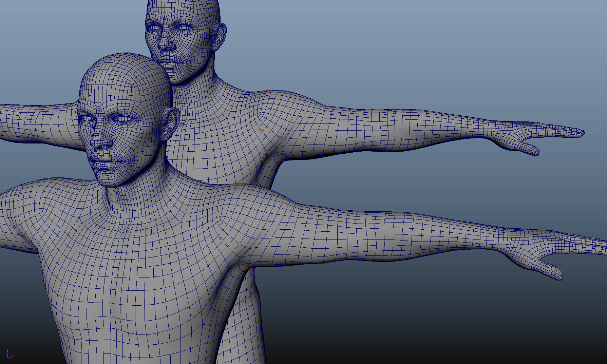
Task: Pick red marker beside the magenta cross
Action: (220, 238)
